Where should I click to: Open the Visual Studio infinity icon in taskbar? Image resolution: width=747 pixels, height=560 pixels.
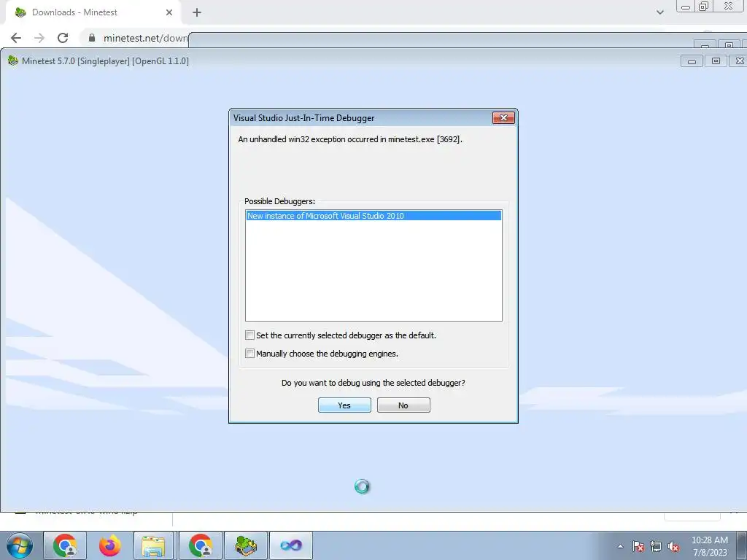[x=291, y=545]
